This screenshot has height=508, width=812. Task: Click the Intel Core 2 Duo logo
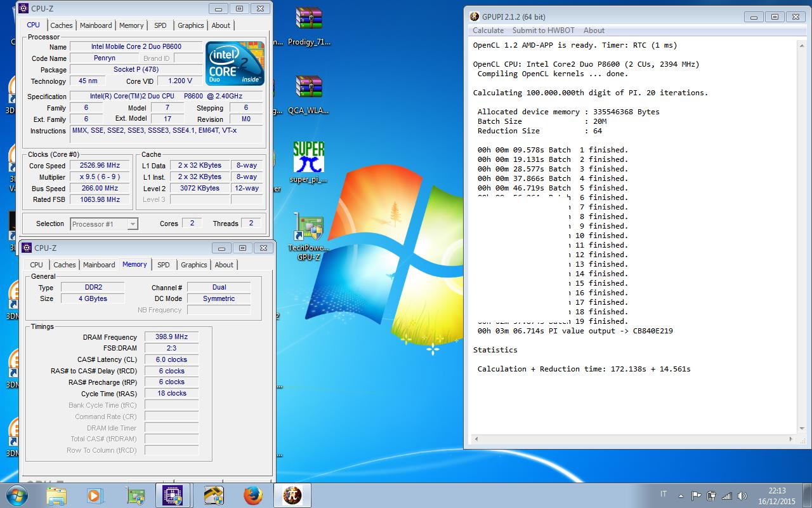tap(235, 63)
